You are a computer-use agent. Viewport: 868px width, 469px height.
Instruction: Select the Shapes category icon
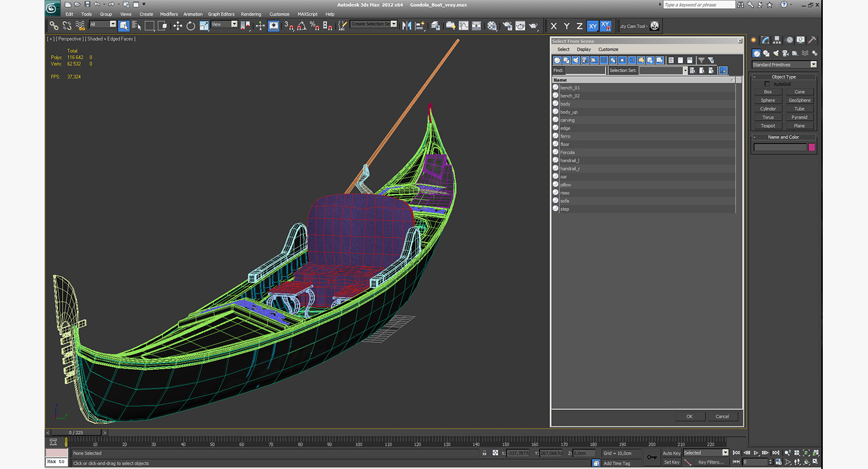(766, 53)
